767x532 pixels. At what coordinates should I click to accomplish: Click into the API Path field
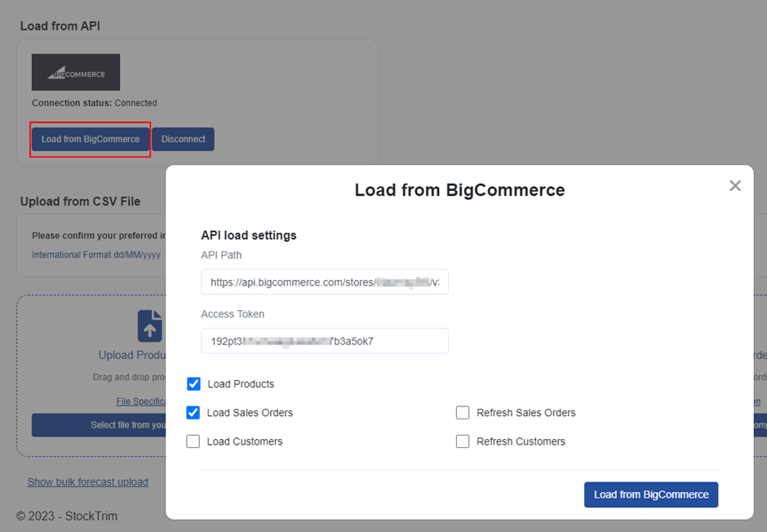pyautogui.click(x=325, y=282)
